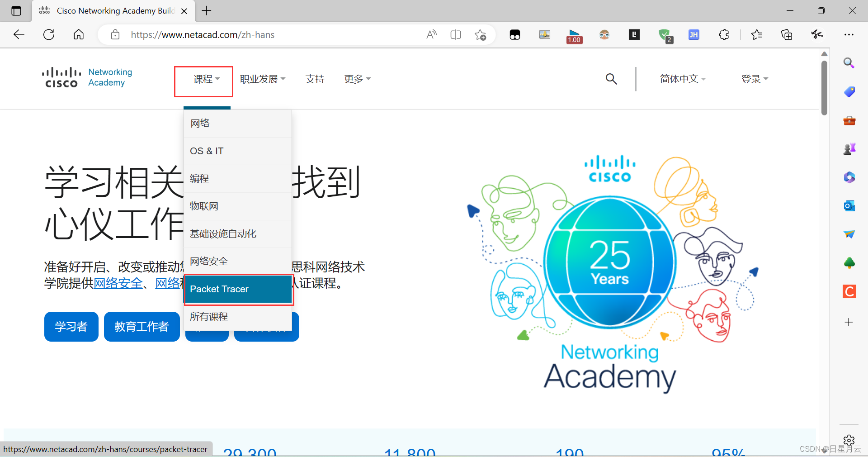
Task: Open sidebar games chess icon
Action: point(849,148)
